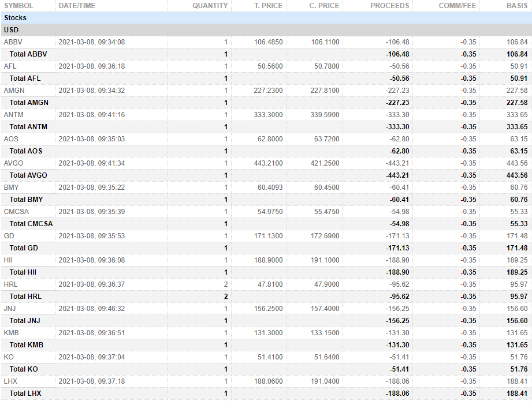This screenshot has height=401, width=532.
Task: Click the SYMBOL column header
Action: [x=18, y=6]
